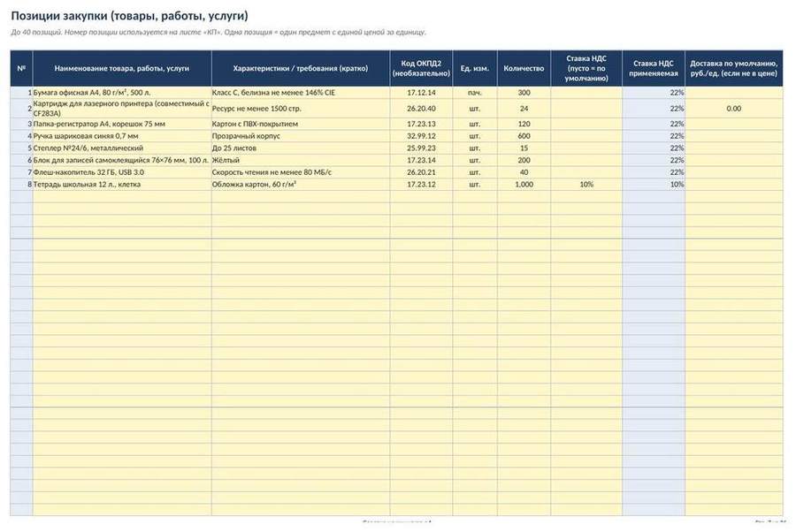Click 'Ставка НДС (пусто = по умолчанию)' header
The image size is (796, 532).
(586, 68)
